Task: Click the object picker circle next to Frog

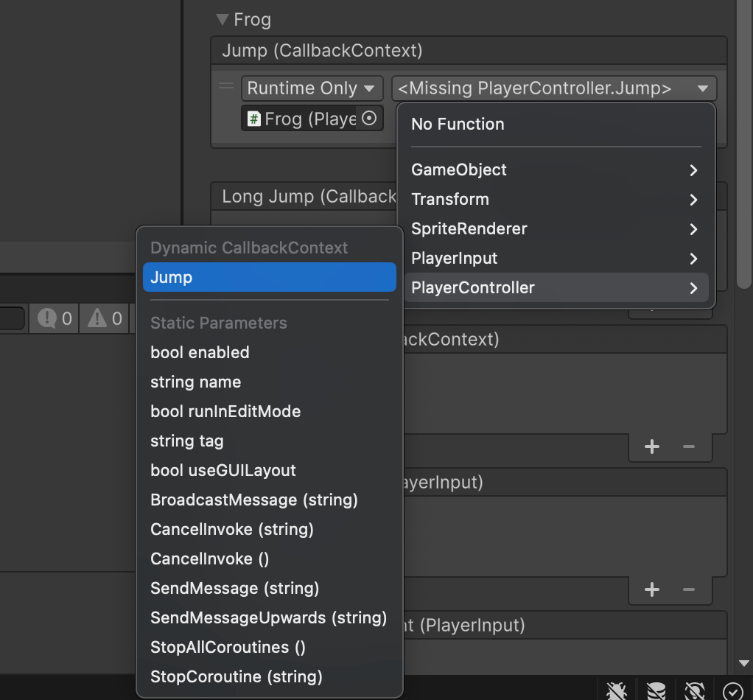Action: point(369,118)
